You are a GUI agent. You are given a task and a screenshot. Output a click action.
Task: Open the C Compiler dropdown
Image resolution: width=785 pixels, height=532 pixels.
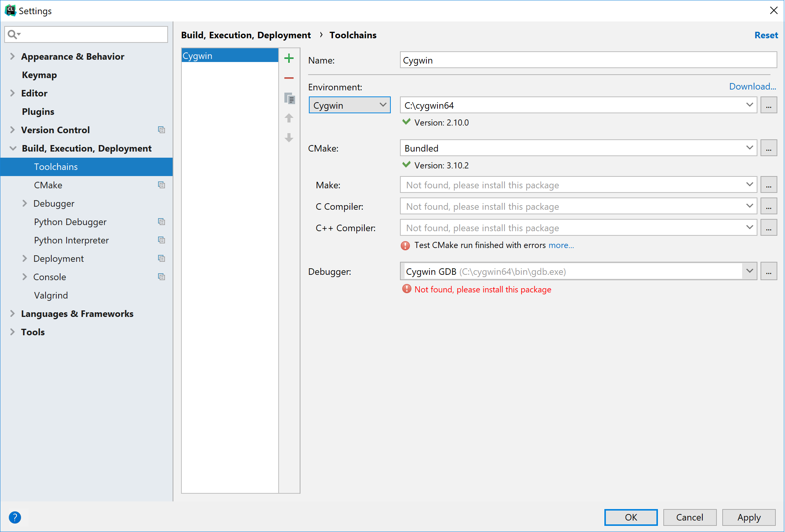pos(749,206)
